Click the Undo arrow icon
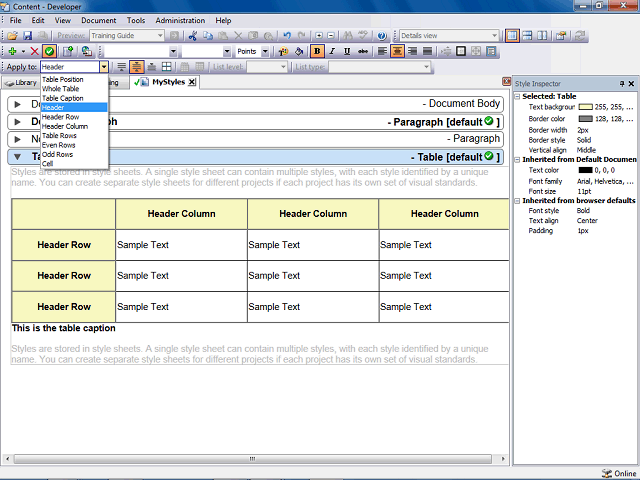 [287, 36]
